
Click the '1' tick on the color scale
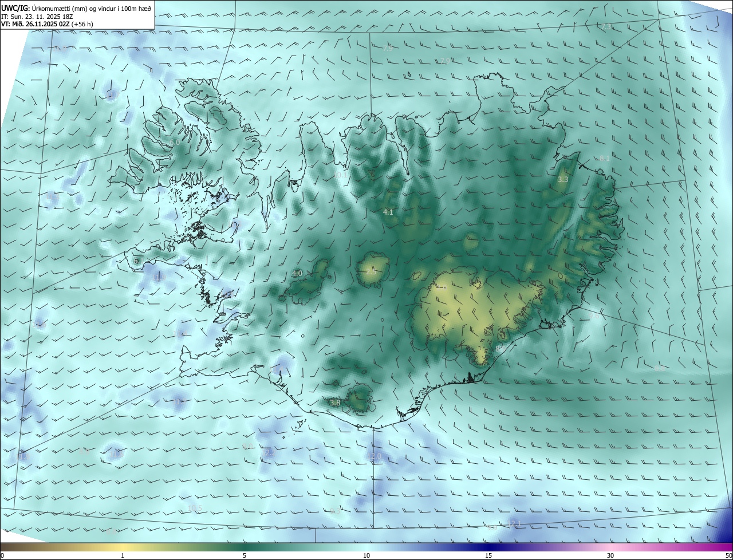[x=123, y=555]
